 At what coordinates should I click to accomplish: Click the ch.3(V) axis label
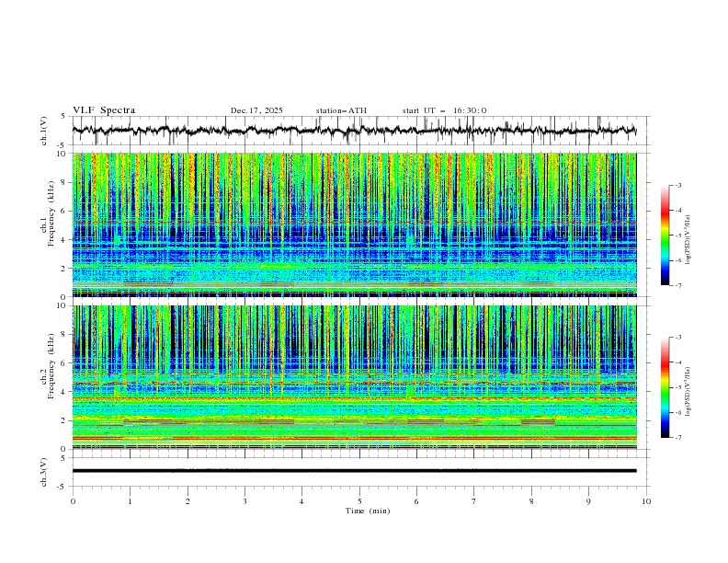[x=45, y=470]
